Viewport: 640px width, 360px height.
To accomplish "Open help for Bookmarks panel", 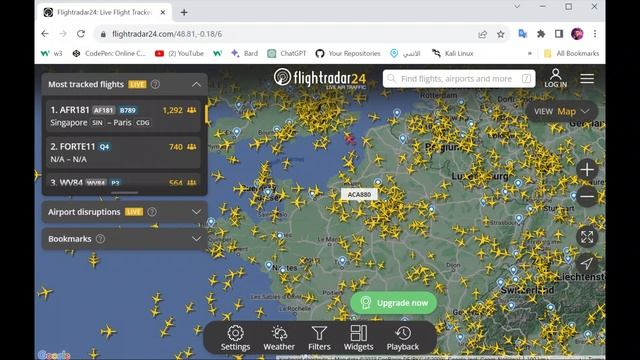I will click(100, 239).
